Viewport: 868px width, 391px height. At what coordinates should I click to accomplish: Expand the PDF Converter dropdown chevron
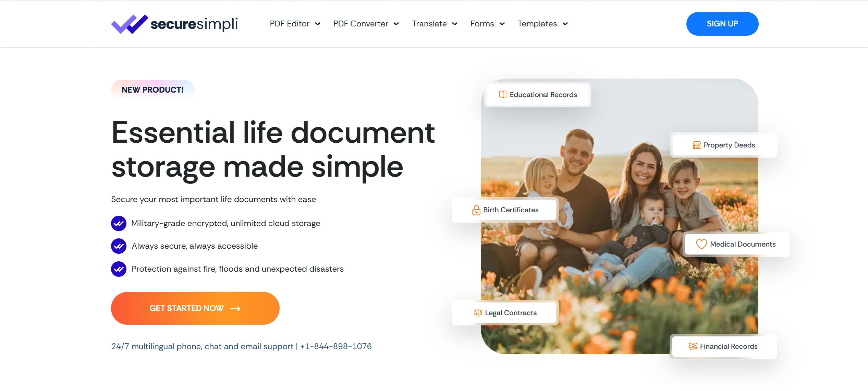click(x=396, y=24)
